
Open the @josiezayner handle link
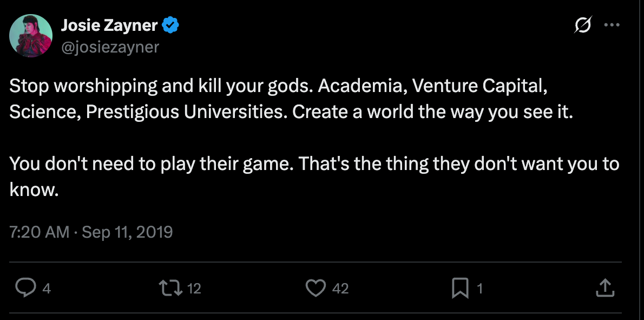coord(110,47)
